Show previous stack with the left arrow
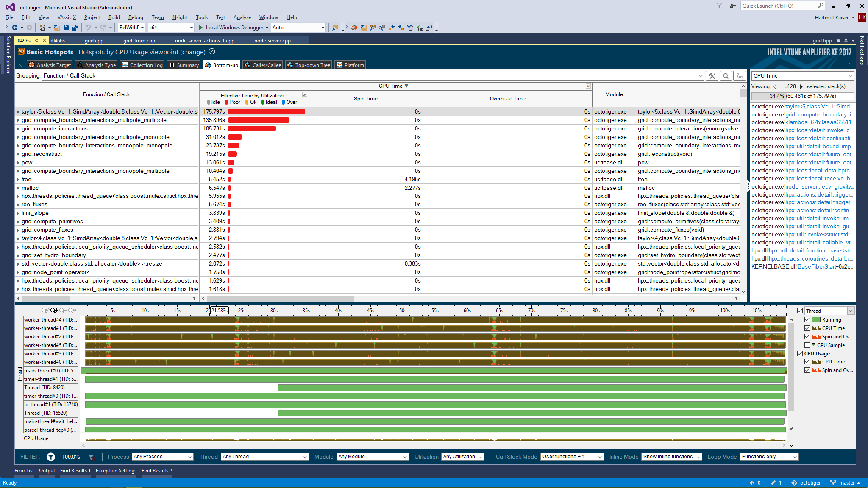This screenshot has height=488, width=868. 775,86
